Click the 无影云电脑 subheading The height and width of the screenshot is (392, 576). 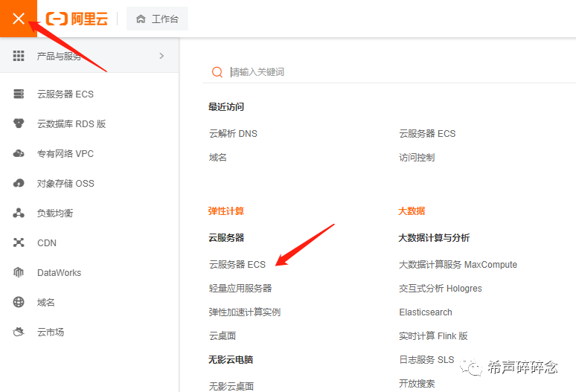(231, 360)
